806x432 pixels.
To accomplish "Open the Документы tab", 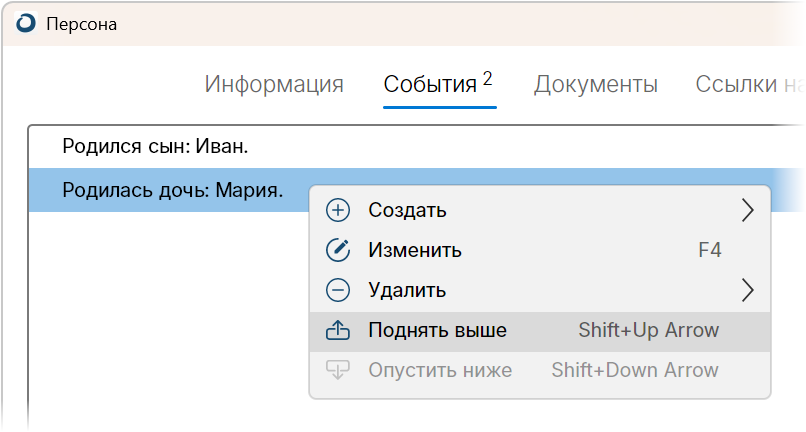I will point(596,84).
